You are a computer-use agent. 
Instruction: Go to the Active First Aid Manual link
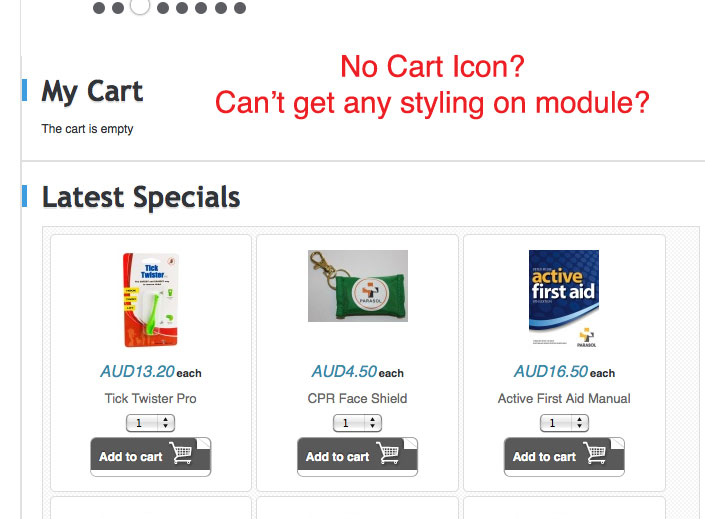[564, 398]
